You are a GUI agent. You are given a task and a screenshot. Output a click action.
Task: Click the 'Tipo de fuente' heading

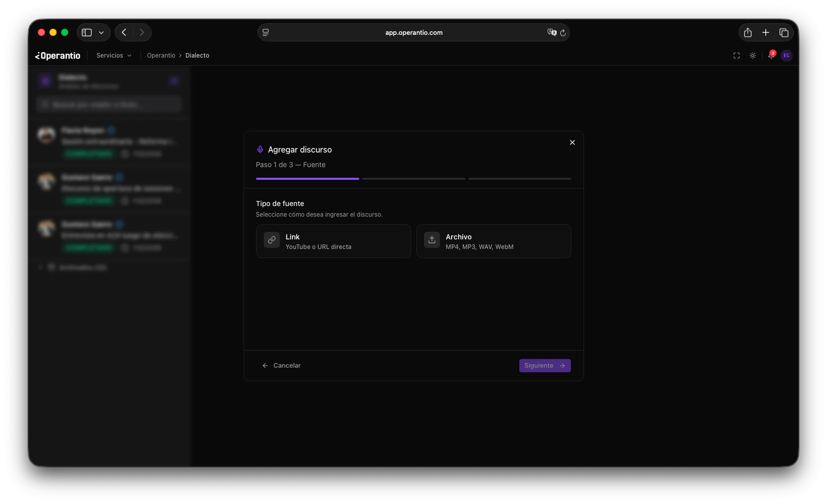280,204
